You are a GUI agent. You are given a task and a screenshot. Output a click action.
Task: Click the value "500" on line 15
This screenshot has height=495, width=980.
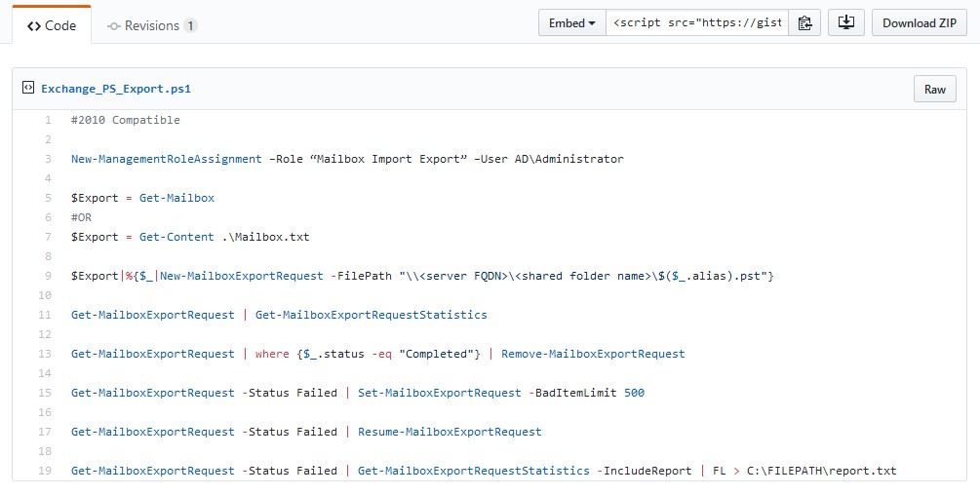click(x=635, y=393)
